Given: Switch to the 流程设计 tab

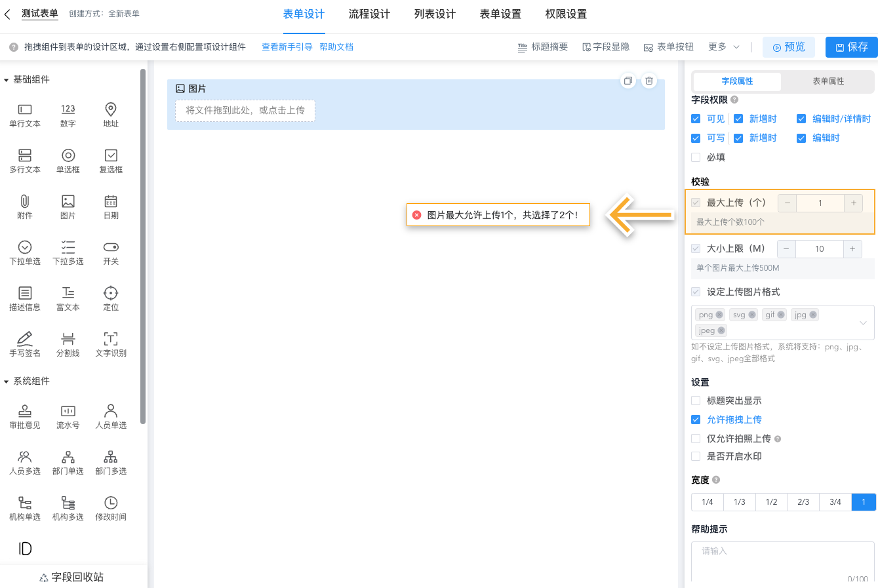Looking at the screenshot, I should click(369, 14).
